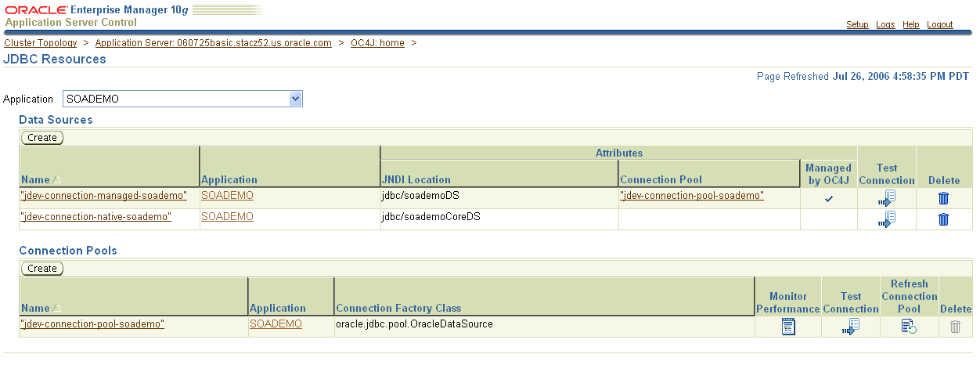Open "jdev-connection-pool-soademo" link in Data Sources table
The image size is (980, 365).
[x=692, y=195]
